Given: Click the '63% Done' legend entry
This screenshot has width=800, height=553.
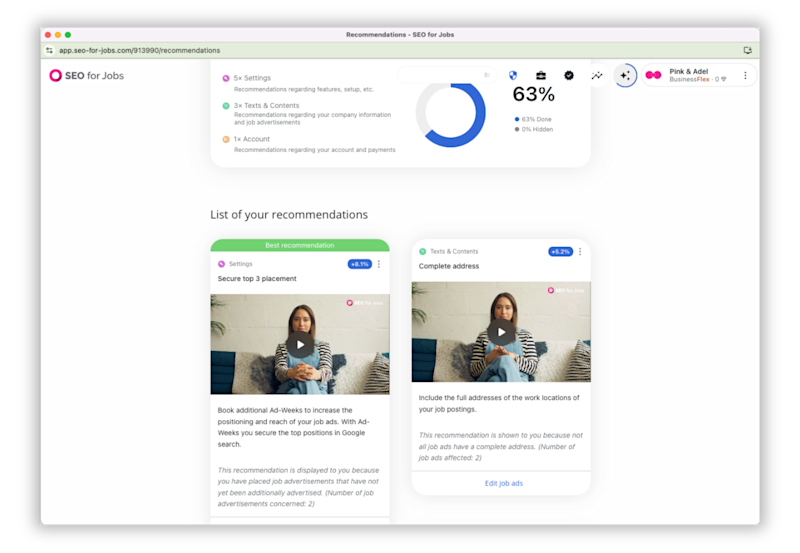Looking at the screenshot, I should pyautogui.click(x=533, y=119).
